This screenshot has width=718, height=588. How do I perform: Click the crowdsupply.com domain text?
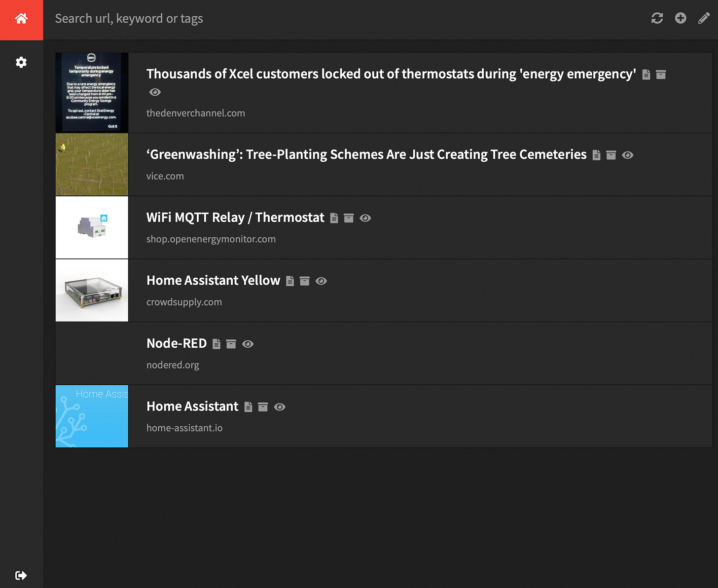(184, 302)
